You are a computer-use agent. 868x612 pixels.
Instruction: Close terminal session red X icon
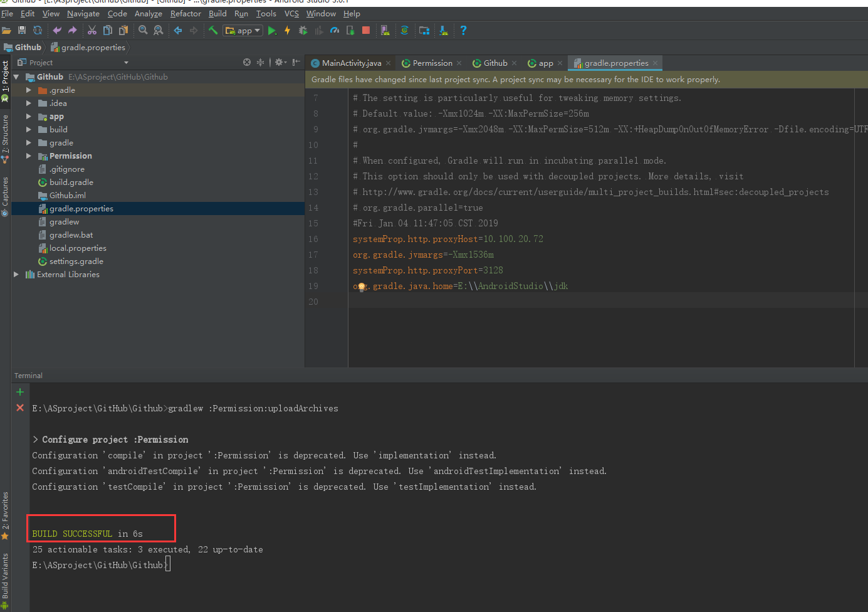click(x=20, y=408)
